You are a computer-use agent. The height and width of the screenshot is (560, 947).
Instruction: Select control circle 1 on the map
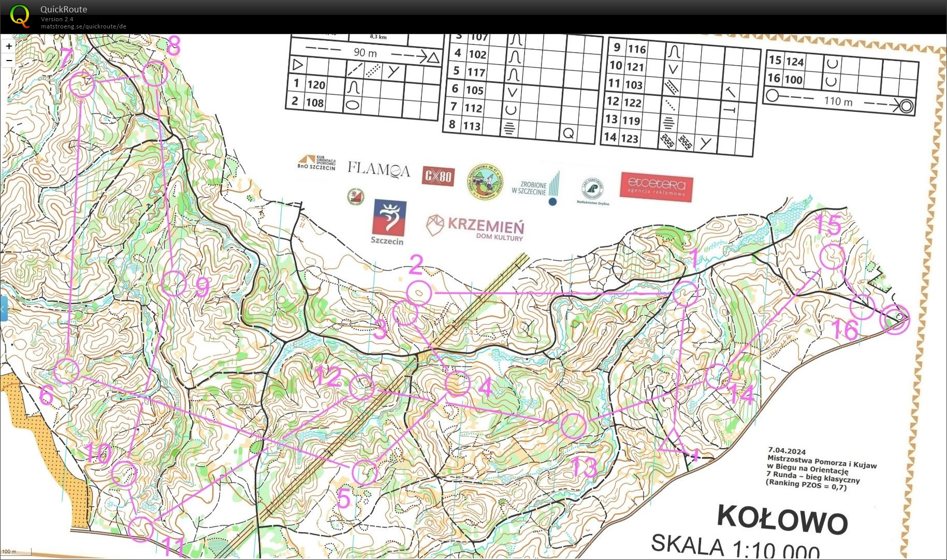coord(685,294)
